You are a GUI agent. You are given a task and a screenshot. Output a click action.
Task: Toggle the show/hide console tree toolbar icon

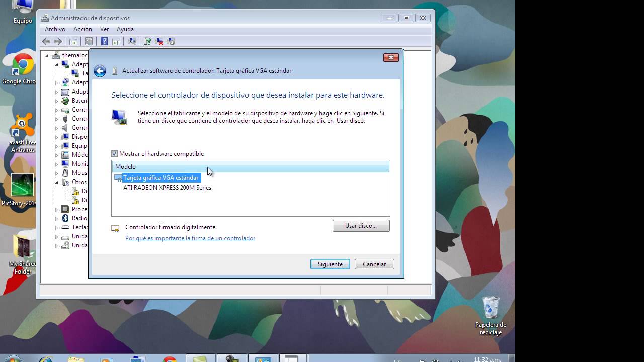(73, 42)
